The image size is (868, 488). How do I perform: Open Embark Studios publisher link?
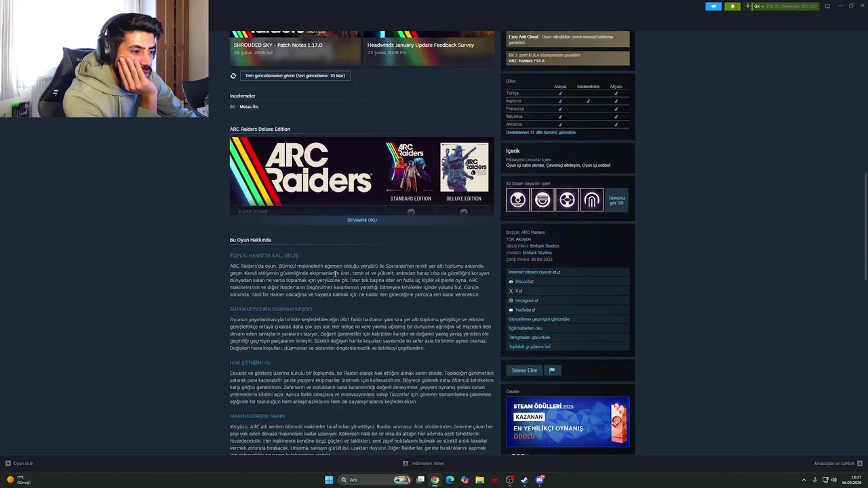[537, 253]
